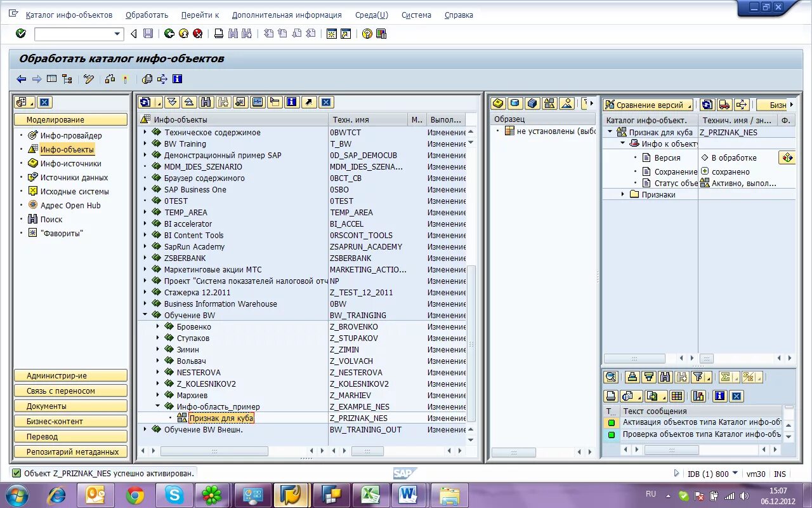
Task: Click the hierarchy tree display icon
Action: pyautogui.click(x=67, y=79)
